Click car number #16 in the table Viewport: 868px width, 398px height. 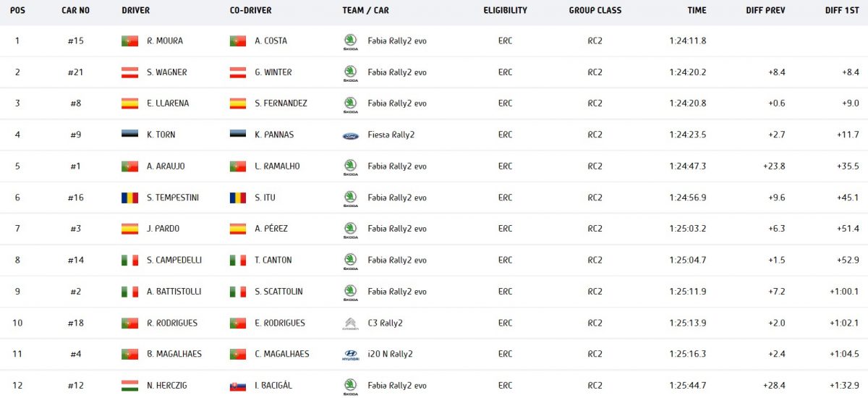76,198
